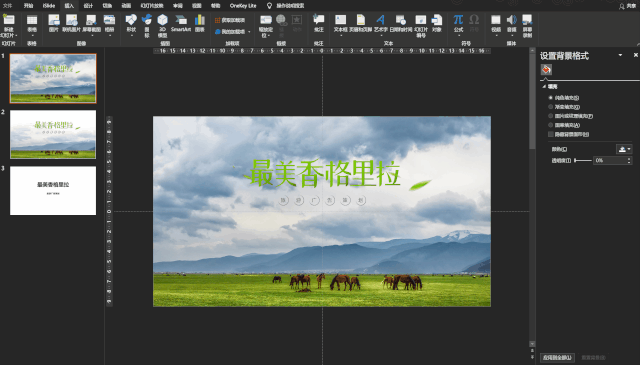The width and height of the screenshot is (640, 365).
Task: Click the slide title 最美香格里拉
Action: (x=324, y=173)
